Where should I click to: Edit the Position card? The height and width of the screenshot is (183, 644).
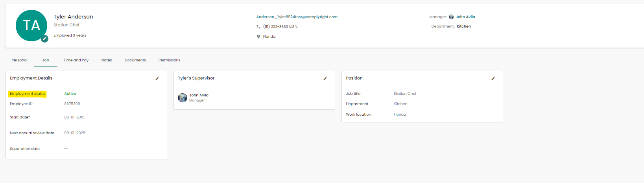(x=493, y=78)
